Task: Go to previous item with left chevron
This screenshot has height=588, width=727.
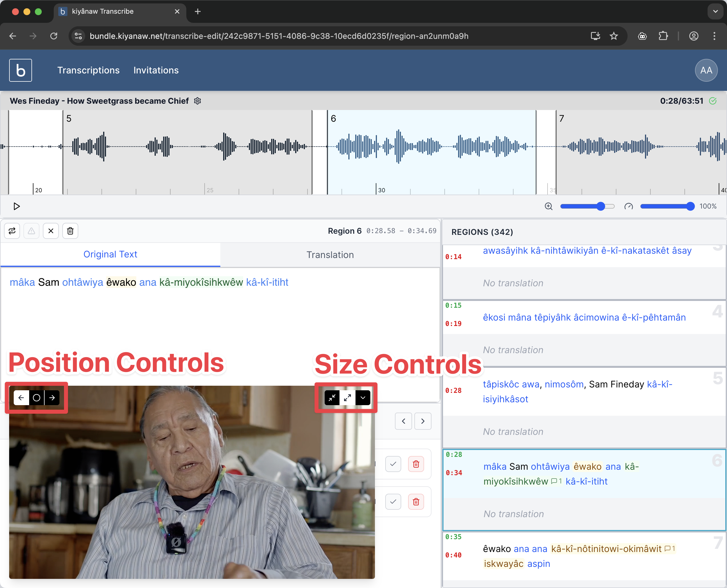Action: [x=404, y=421]
